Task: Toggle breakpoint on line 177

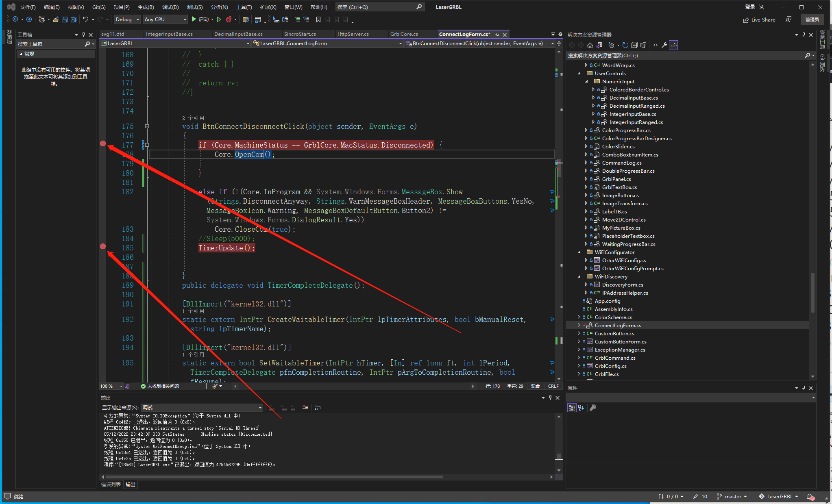Action: (x=103, y=143)
